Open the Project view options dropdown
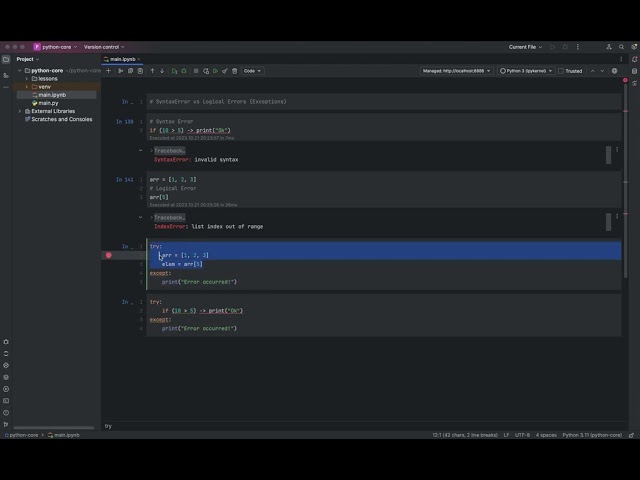 pos(28,60)
